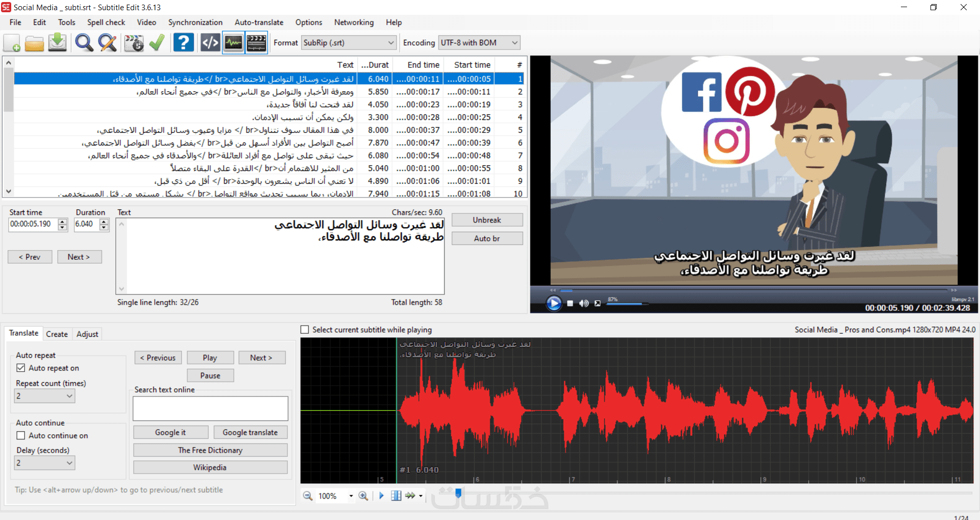Click the green double-arrow icon under the waveform
This screenshot has width=980, height=520.
pos(410,496)
